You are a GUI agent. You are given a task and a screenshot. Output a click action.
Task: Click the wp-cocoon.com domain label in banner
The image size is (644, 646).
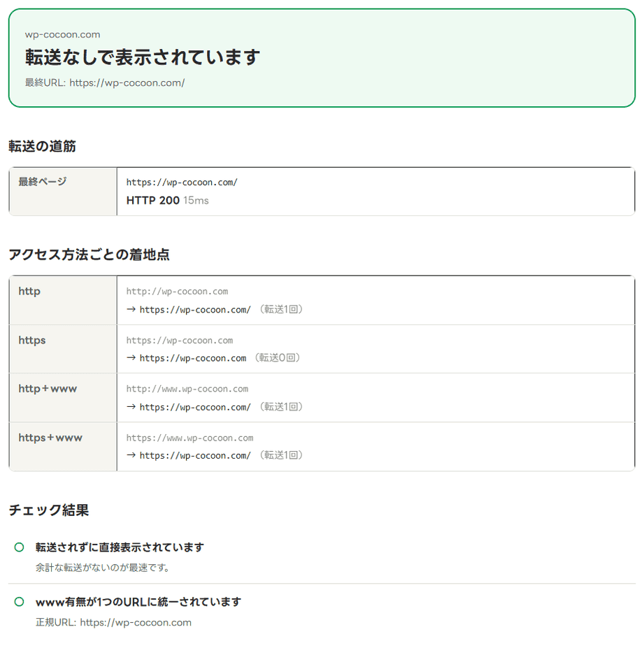pyautogui.click(x=63, y=35)
